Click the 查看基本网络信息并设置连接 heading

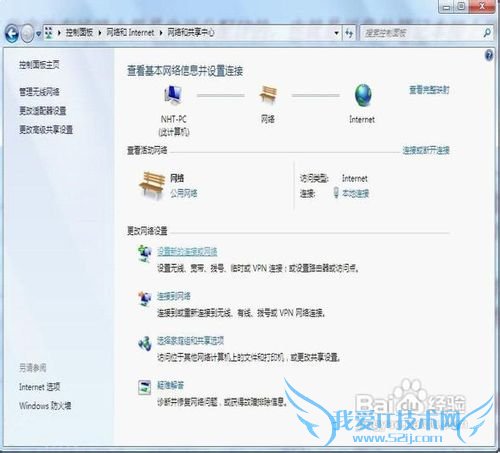click(x=185, y=71)
